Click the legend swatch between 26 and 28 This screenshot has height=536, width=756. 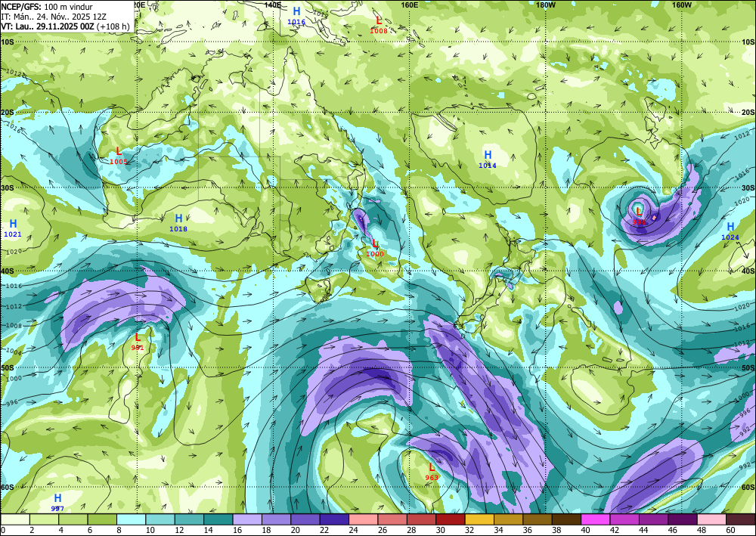click(x=392, y=519)
